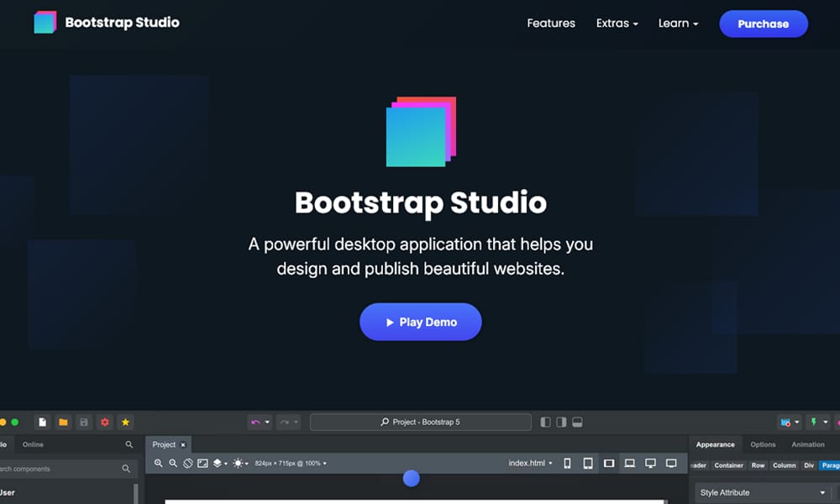Select the widescreen TV viewport icon
840x504 pixels.
pyautogui.click(x=671, y=464)
